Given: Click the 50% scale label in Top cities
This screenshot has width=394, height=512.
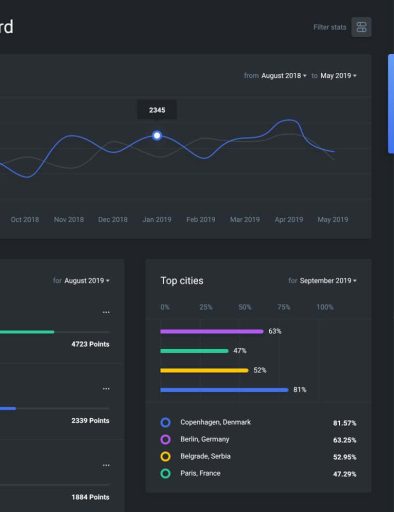Looking at the screenshot, I should pyautogui.click(x=245, y=307).
